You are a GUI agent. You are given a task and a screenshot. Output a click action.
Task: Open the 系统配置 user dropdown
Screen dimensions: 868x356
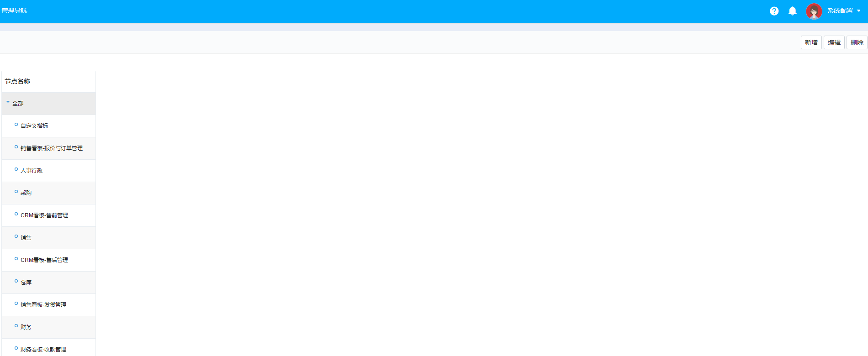(844, 11)
